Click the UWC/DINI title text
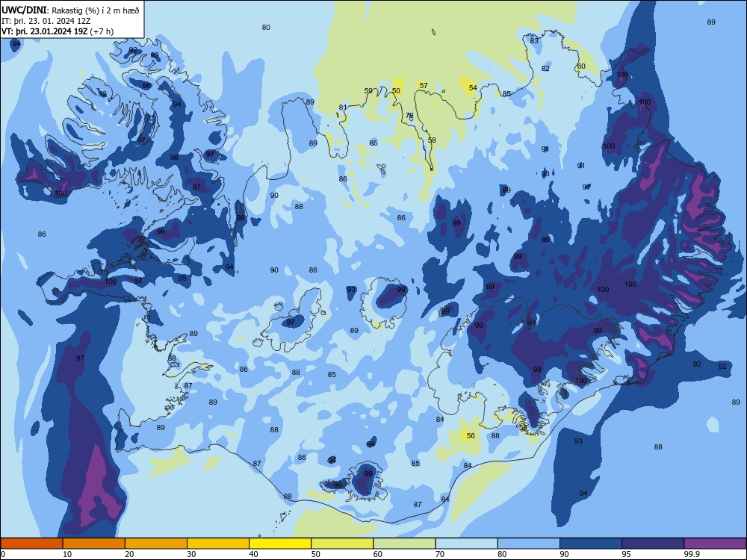The image size is (747, 560). pyautogui.click(x=24, y=10)
